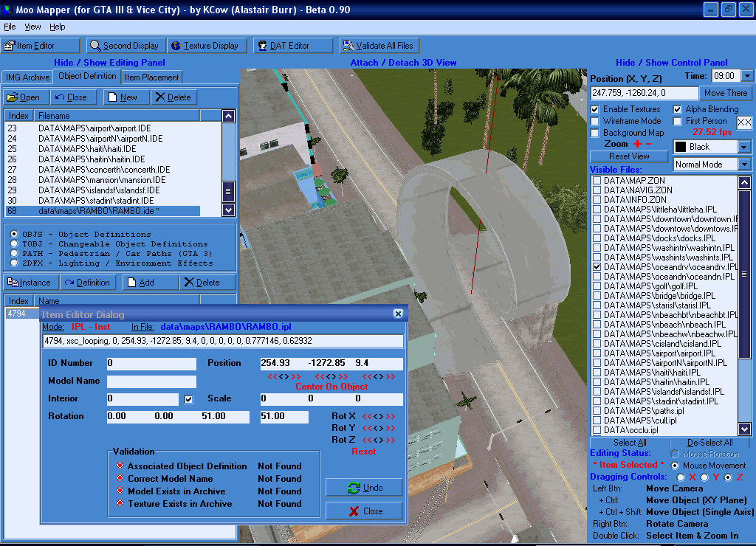Click the Rot X black single-left arrow

[x=376, y=416]
